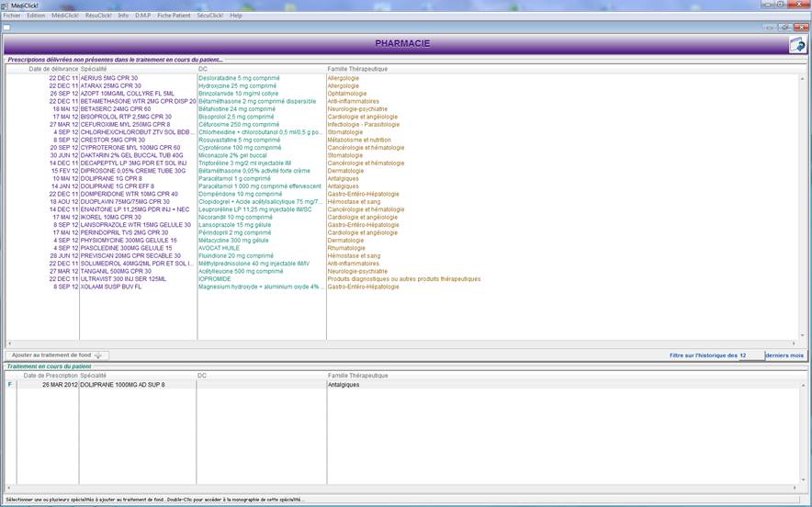Open the Fiche Patient menu
Screen dimensions: 812x507
tap(174, 16)
